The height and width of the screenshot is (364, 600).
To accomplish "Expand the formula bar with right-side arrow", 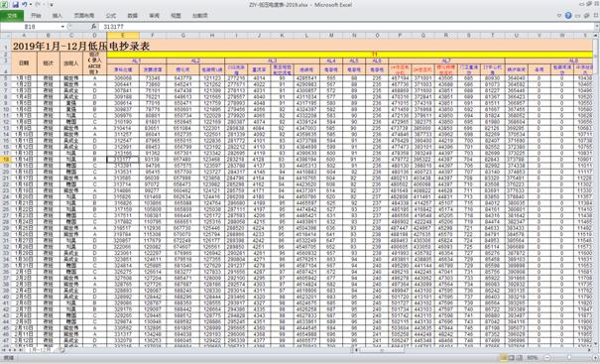I will [596, 27].
